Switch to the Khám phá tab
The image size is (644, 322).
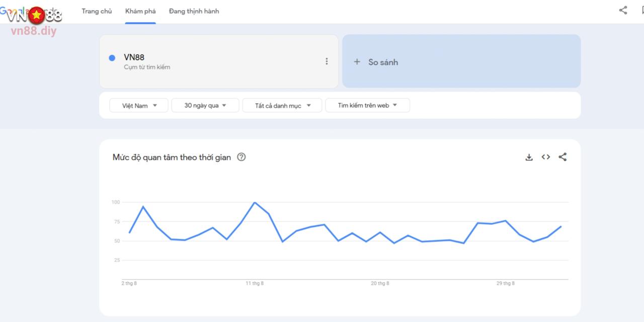[140, 11]
